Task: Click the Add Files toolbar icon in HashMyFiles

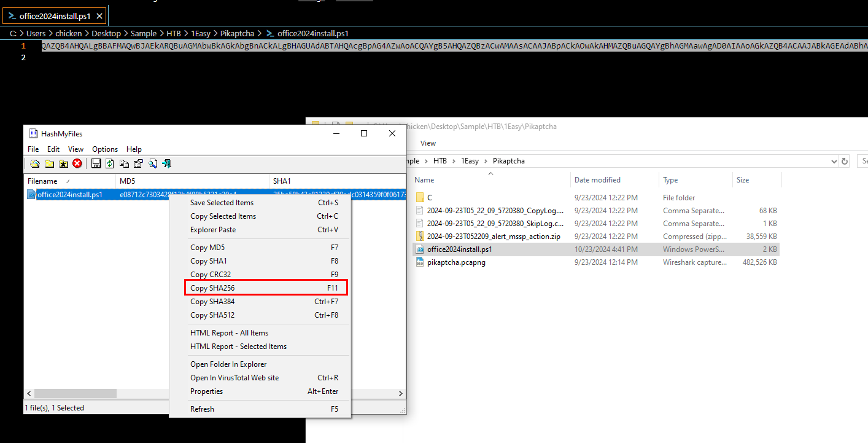Action: (35, 163)
